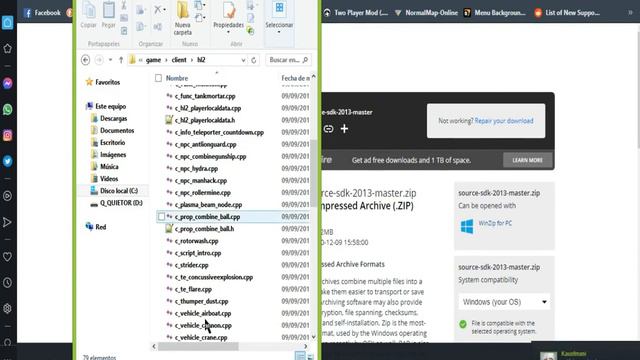Sort by the Fecha de modificación column
This screenshot has height=360, width=640.
(x=295, y=78)
